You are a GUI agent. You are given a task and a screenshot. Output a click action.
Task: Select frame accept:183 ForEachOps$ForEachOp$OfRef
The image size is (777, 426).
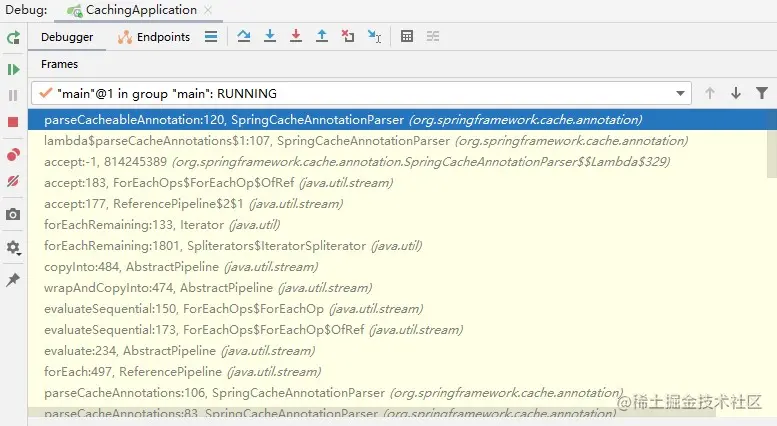397,183
